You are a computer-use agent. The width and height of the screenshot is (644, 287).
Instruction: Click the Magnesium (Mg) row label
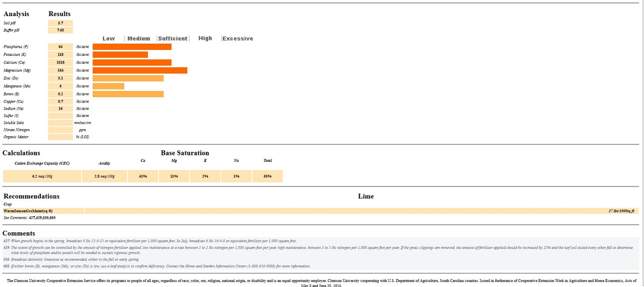(x=16, y=70)
